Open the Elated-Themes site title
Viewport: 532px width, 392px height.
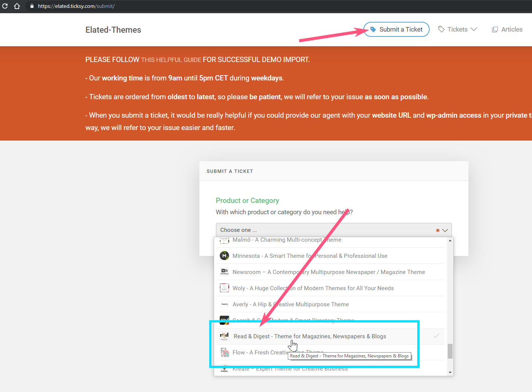[x=113, y=30]
